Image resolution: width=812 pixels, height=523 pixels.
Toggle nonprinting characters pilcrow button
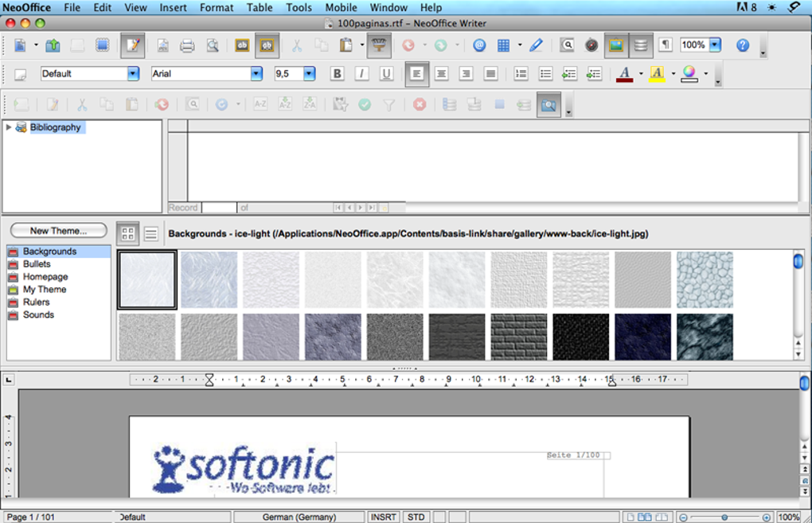(x=665, y=45)
